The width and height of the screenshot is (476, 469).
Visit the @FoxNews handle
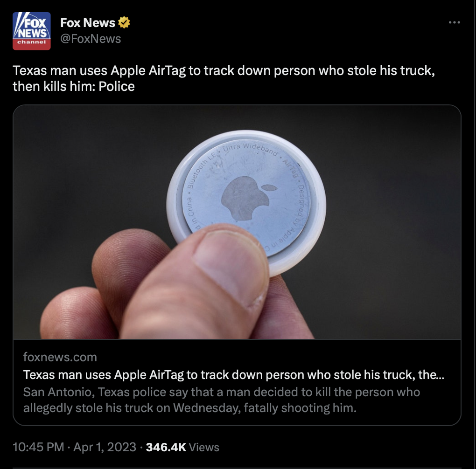point(91,39)
